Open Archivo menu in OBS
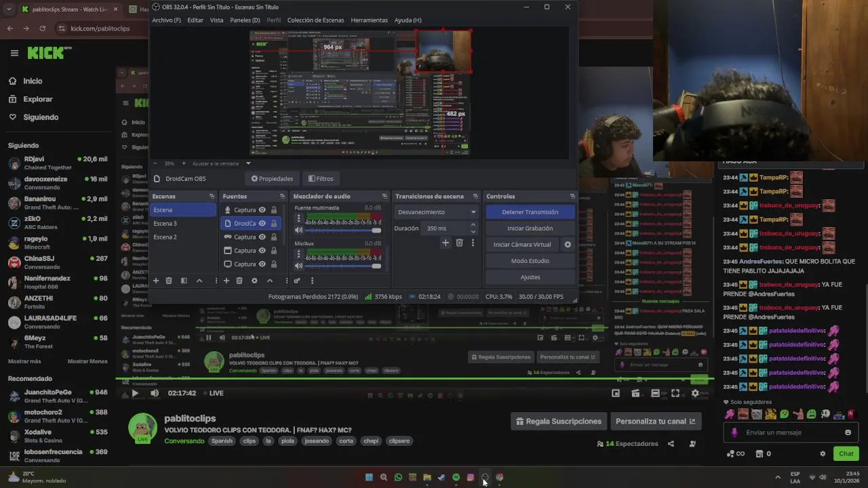 (x=166, y=20)
